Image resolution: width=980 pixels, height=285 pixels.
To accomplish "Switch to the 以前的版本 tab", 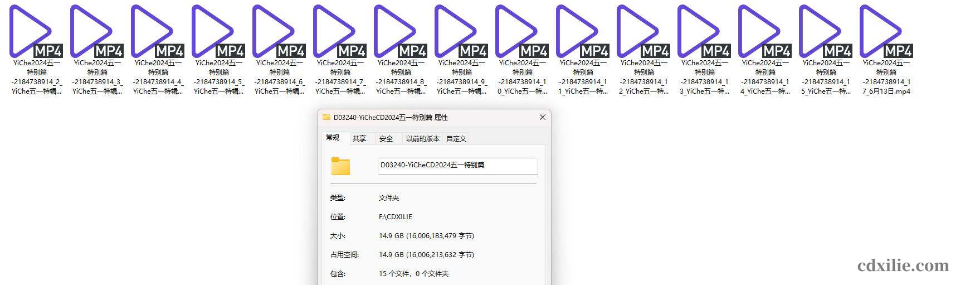I will tap(423, 139).
